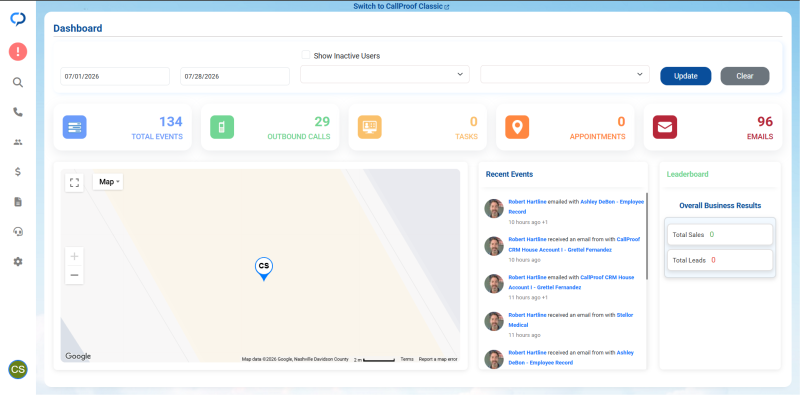Image resolution: width=800 pixels, height=395 pixels.
Task: Click the 134 Total Events value
Action: [170, 121]
